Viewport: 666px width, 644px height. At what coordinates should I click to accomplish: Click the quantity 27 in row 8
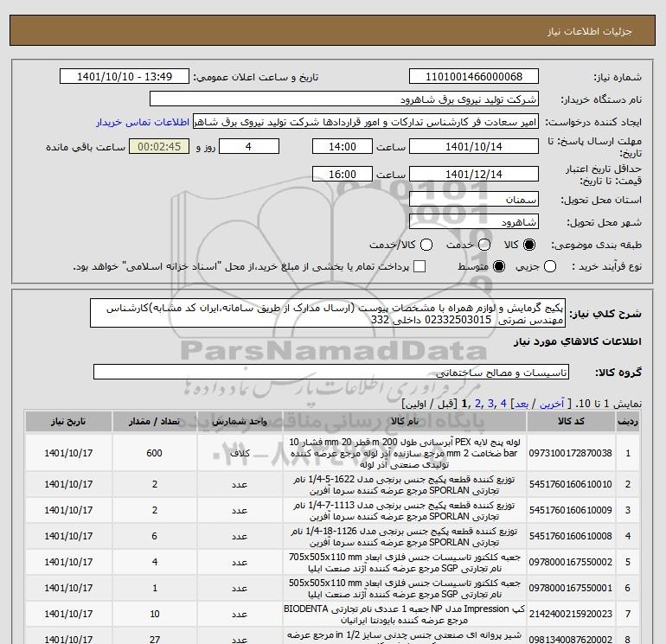click(155, 640)
